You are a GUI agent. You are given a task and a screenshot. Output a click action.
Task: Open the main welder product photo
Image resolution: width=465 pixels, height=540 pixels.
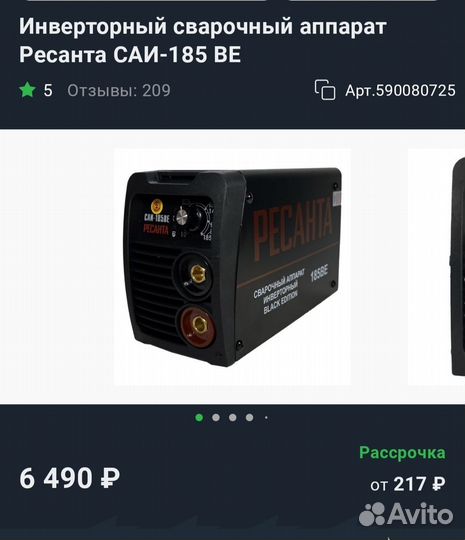232,267
